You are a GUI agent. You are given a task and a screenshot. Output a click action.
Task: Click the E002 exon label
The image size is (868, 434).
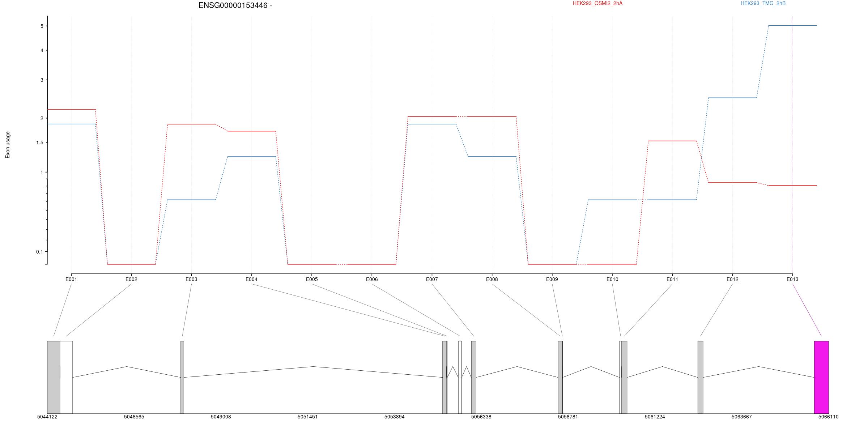pyautogui.click(x=131, y=279)
